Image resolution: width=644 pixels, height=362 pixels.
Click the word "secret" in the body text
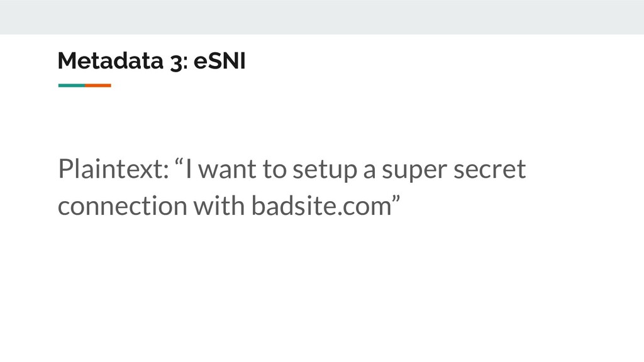[489, 169]
